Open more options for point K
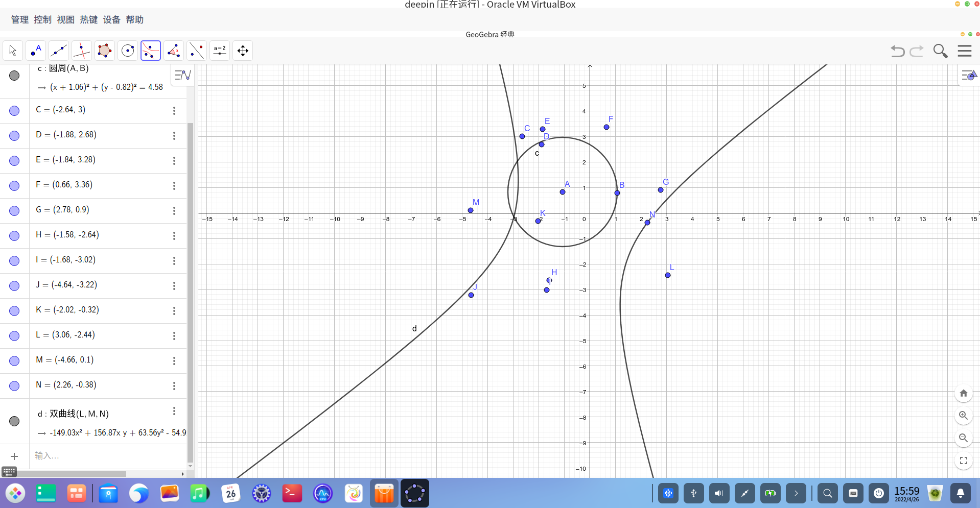 174,311
